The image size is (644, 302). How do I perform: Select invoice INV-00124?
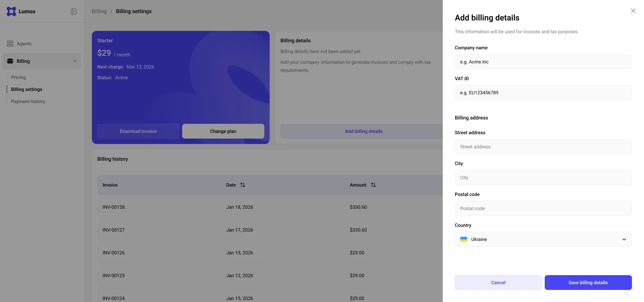point(114,298)
